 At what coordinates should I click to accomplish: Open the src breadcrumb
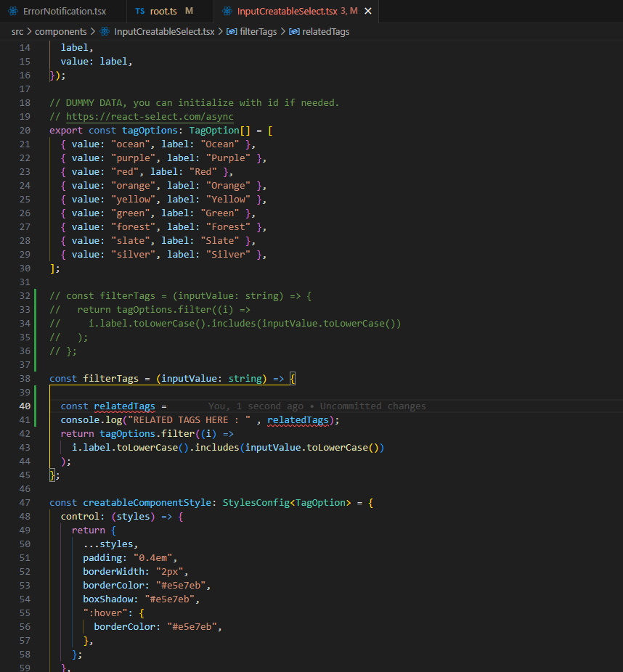17,32
